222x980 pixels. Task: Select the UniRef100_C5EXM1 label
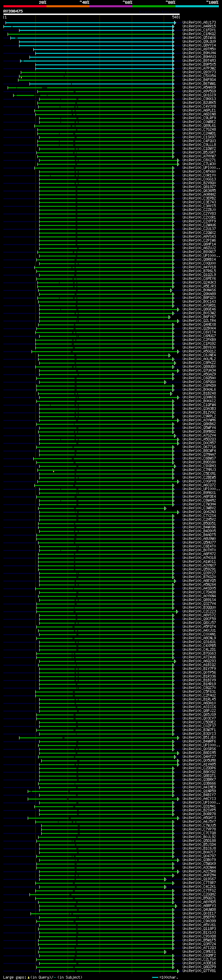tap(199, 473)
